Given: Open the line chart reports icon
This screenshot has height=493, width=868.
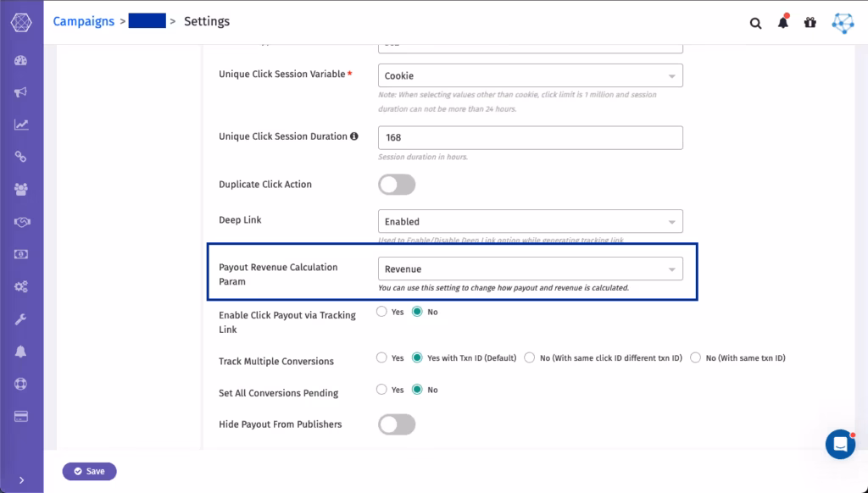Looking at the screenshot, I should pos(21,125).
